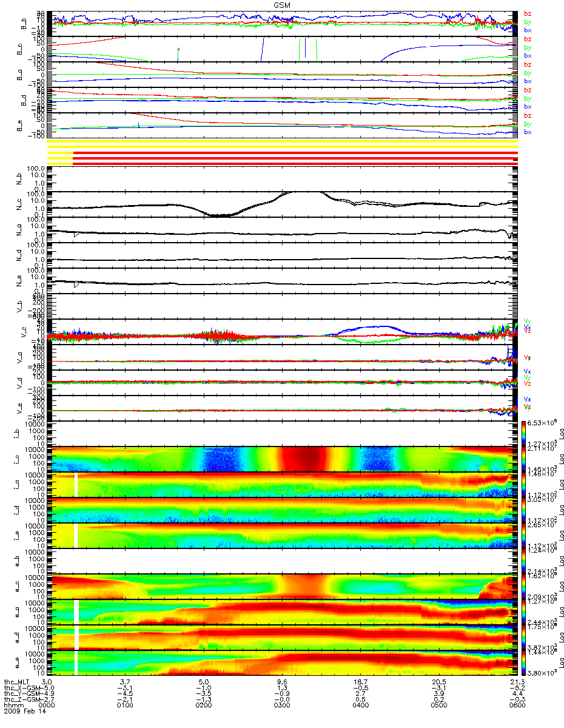This screenshot has width=564, height=728.
Task: Click the 0500 time tick label
Action: (x=438, y=706)
